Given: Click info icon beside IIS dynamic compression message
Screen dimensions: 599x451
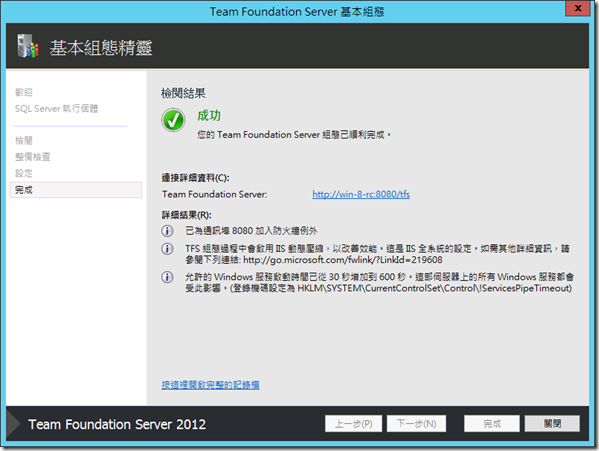Looking at the screenshot, I should click(x=167, y=249).
